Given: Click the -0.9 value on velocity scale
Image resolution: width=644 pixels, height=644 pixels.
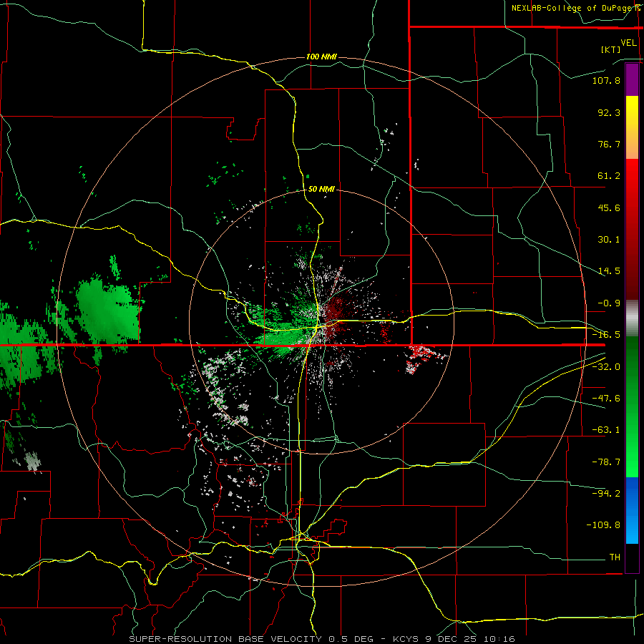Looking at the screenshot, I should click(x=609, y=303).
